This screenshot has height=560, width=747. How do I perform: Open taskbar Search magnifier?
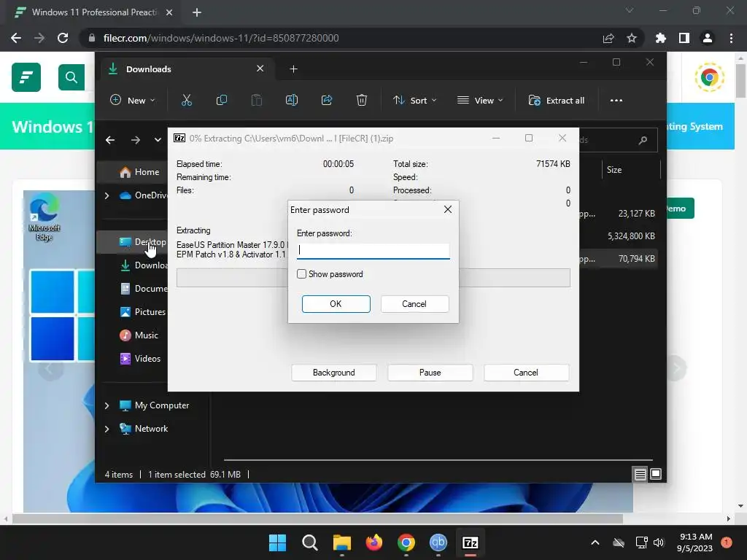[x=309, y=542]
